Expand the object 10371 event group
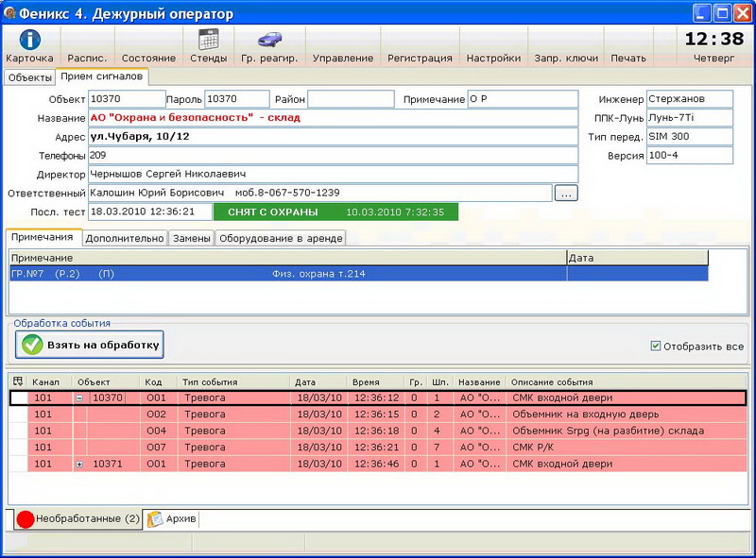 pos(79,464)
